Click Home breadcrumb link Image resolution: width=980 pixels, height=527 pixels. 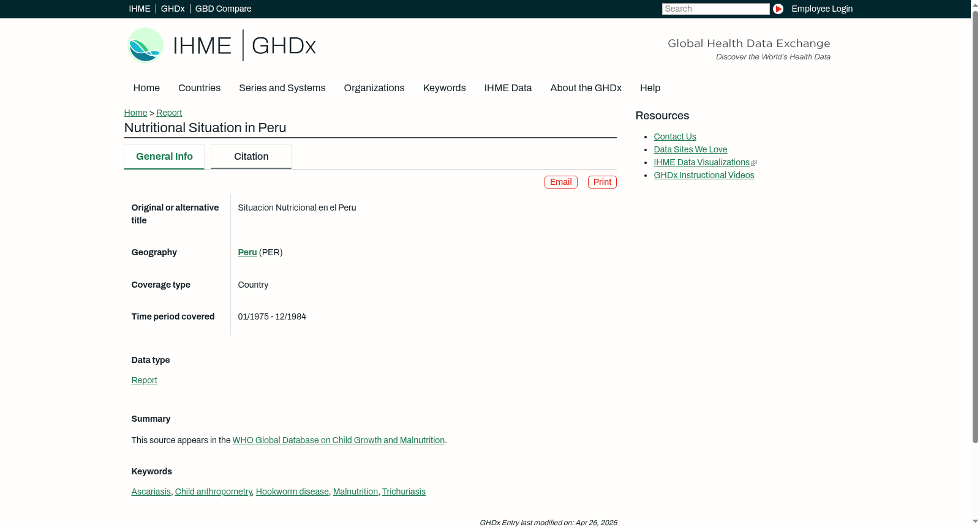pos(135,113)
